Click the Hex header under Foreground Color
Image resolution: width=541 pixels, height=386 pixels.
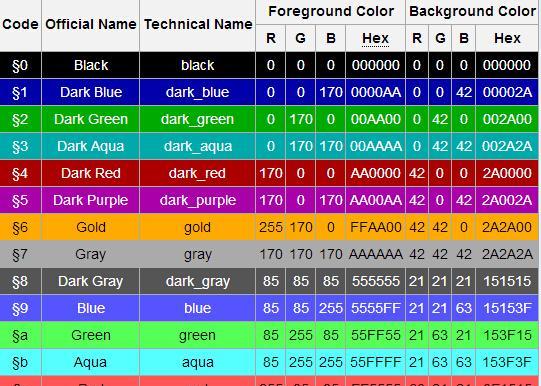tap(375, 38)
